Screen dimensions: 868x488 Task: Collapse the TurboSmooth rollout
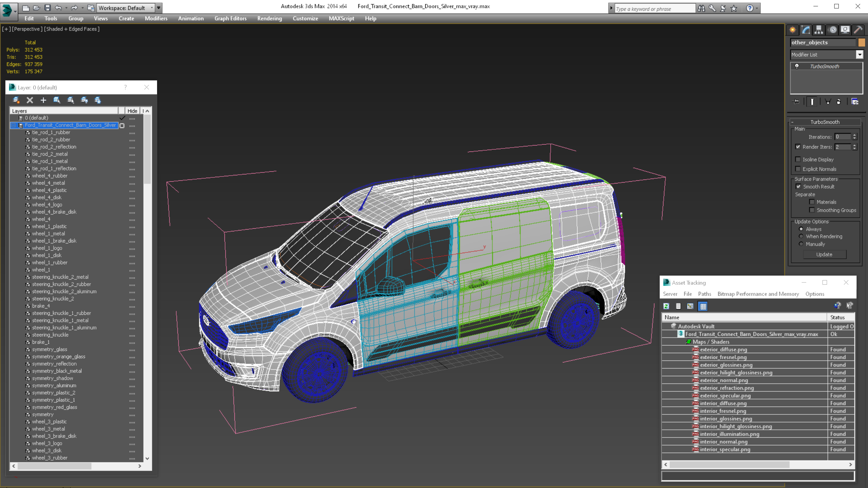point(793,122)
